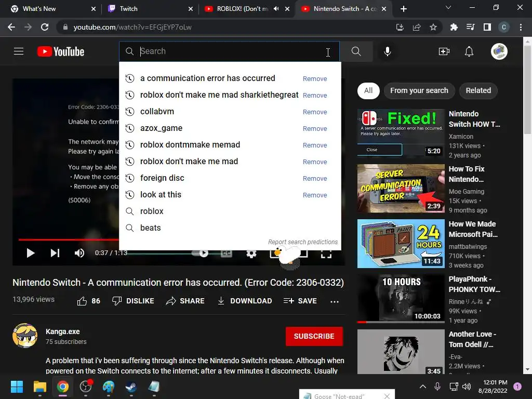Viewport: 532px width, 399px height.
Task: Toggle the Chrome side panel
Action: 487,27
